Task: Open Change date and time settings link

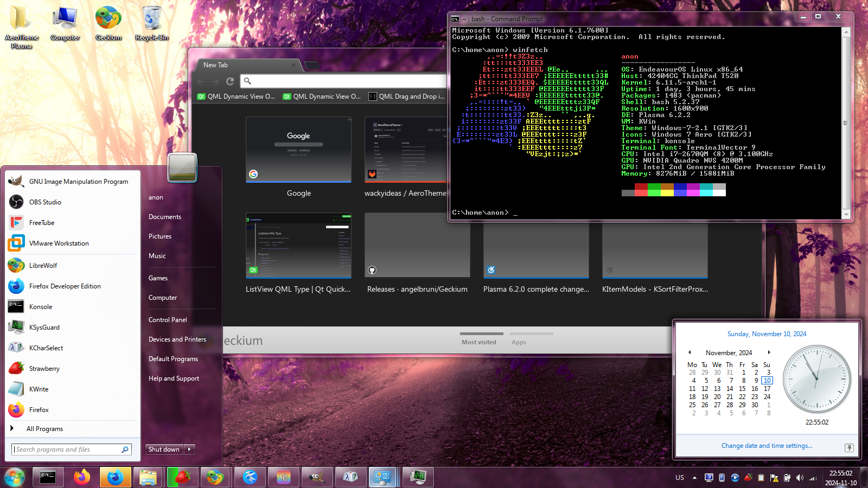Action: pos(767,445)
